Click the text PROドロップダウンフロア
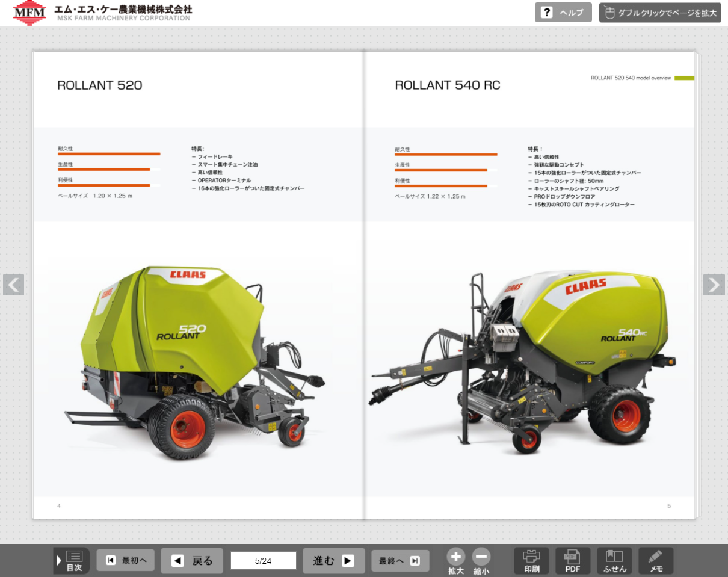728x577 pixels. [564, 197]
